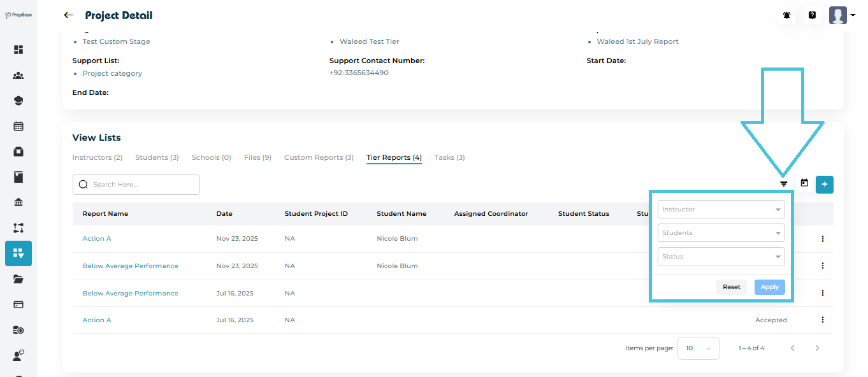
Task: Open three-dot menu for first Action A row
Action: tap(822, 239)
